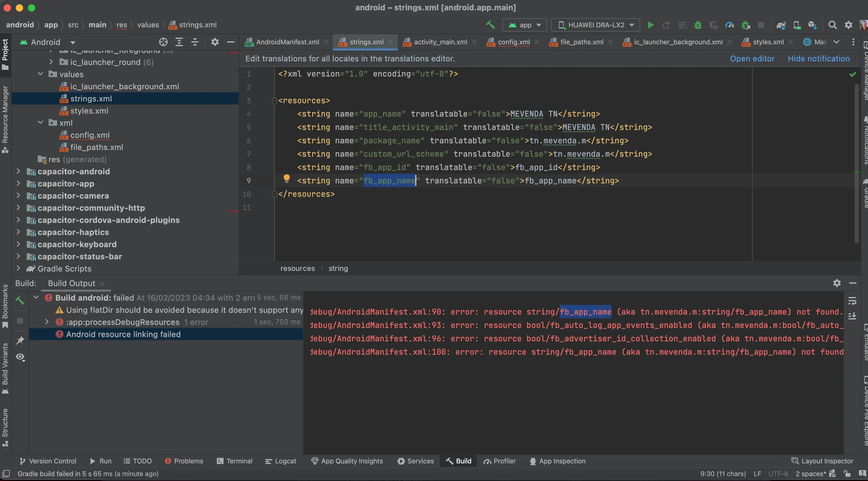
Task: Click the Make Project hammer icon
Action: [490, 25]
